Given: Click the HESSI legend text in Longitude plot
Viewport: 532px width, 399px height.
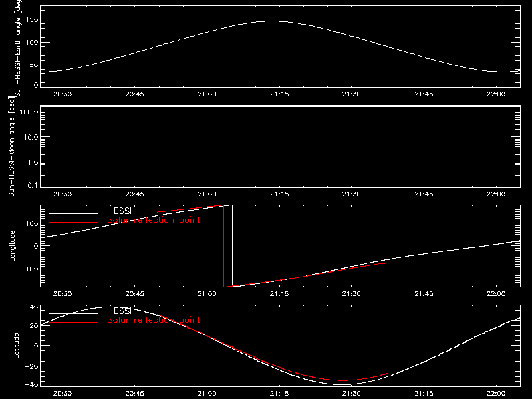Looking at the screenshot, I should click(x=119, y=211).
